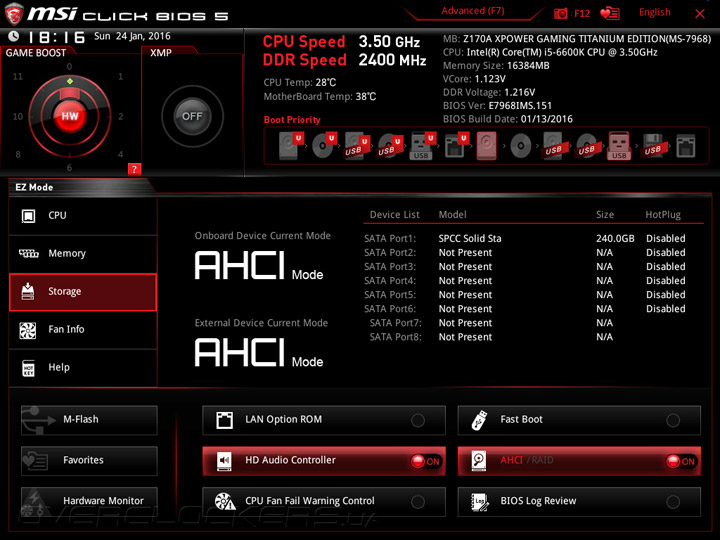Click the SPCC Solid Sta model entry
The height and width of the screenshot is (540, 720).
[x=470, y=238]
